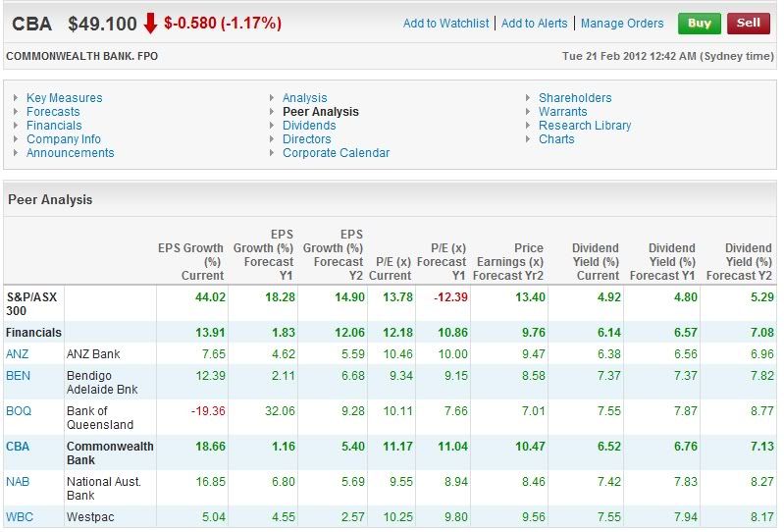Screen dimensions: 784x532
Task: Click the red Sell button
Action: coord(748,23)
